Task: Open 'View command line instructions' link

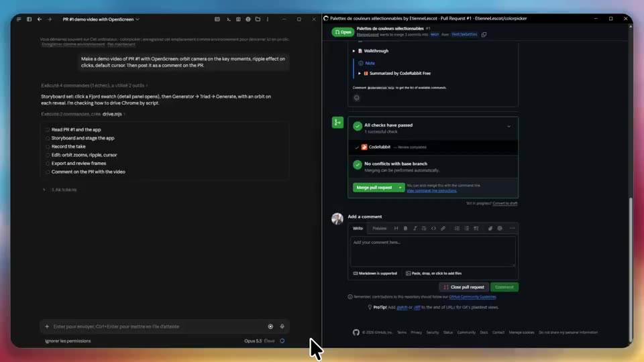Action: point(431,191)
